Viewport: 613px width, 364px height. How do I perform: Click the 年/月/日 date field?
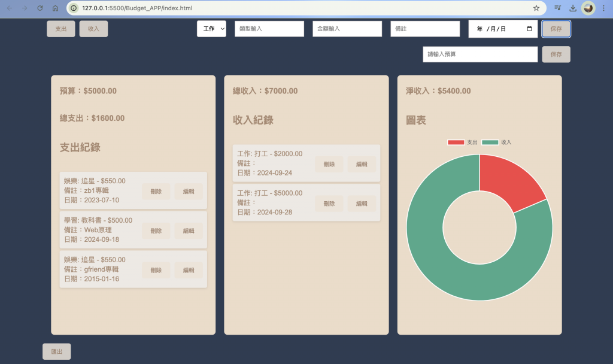503,29
